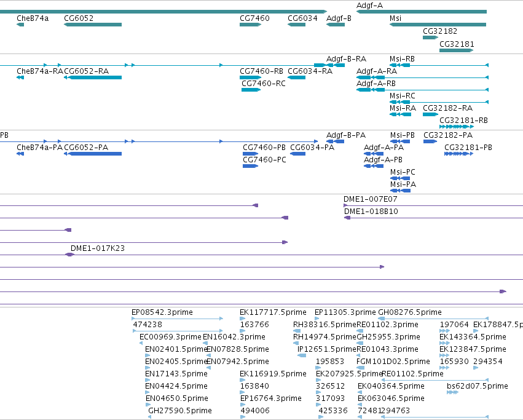The width and height of the screenshot is (523, 420).
Task: Click protein label 'Adgf-A-PA'
Action: [x=383, y=148]
